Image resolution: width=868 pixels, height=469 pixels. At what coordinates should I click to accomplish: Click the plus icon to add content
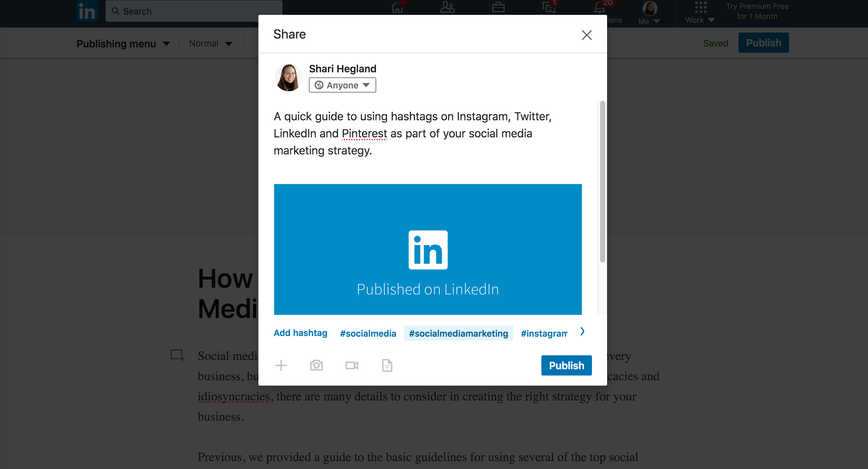(x=281, y=365)
